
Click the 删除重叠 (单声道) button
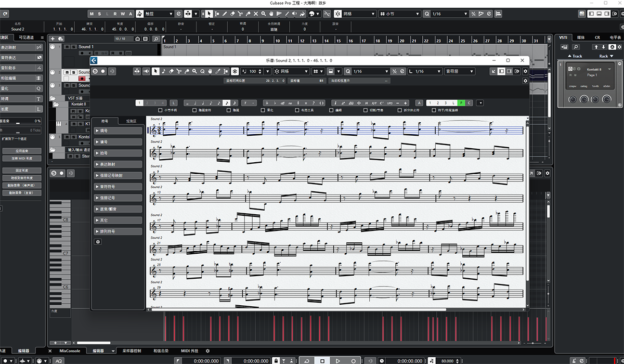tap(21, 185)
